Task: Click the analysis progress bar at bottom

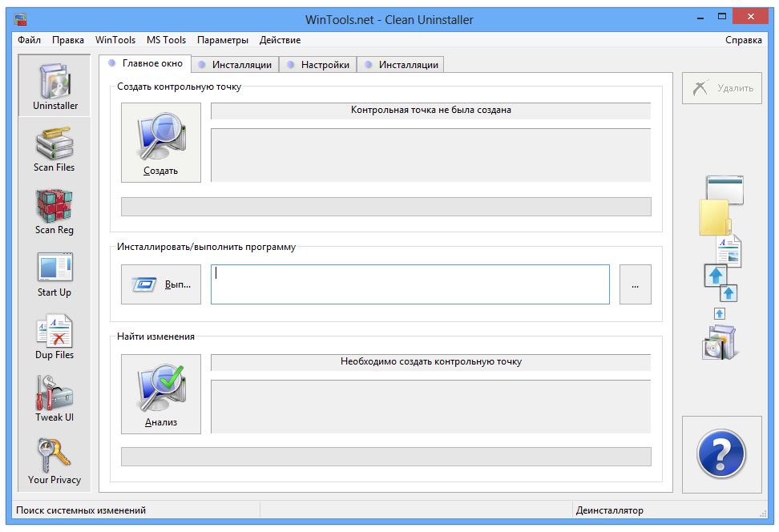Action: point(386,457)
